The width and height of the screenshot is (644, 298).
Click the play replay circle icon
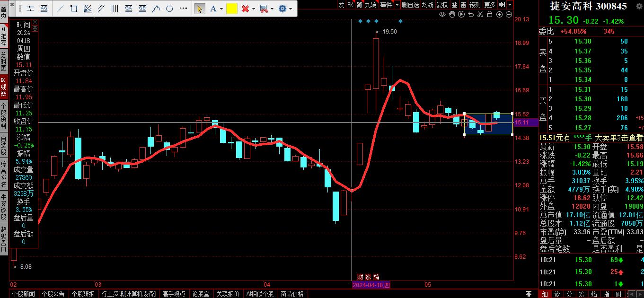coord(461,15)
